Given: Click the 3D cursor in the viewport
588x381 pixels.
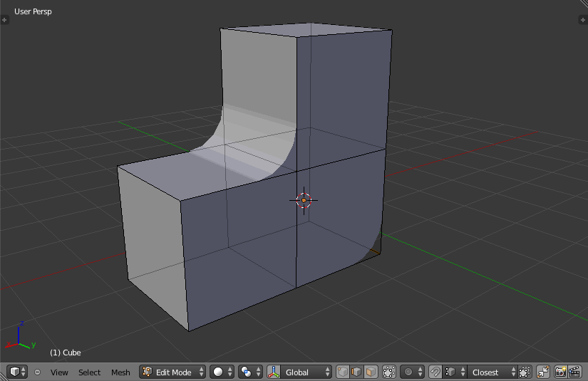Looking at the screenshot, I should (x=304, y=200).
